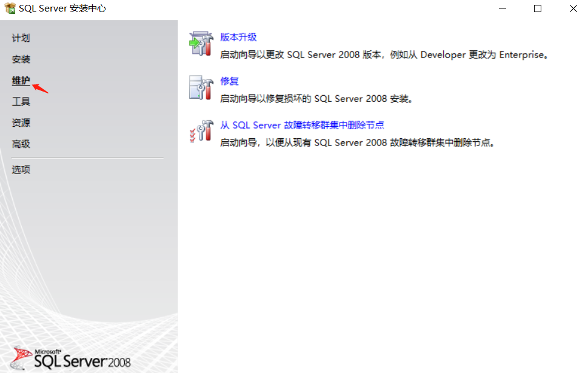
Task: Go to the 资源 page
Action: tap(21, 122)
